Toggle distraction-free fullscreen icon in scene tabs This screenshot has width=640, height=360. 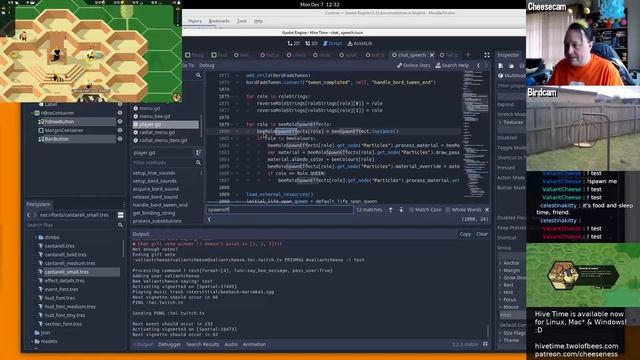click(x=487, y=55)
